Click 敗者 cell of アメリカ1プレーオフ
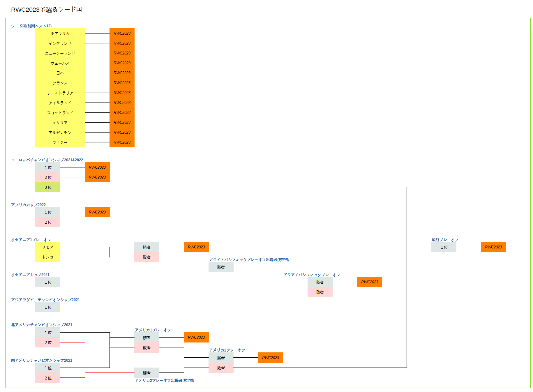The height and width of the screenshot is (392, 533). point(147,347)
